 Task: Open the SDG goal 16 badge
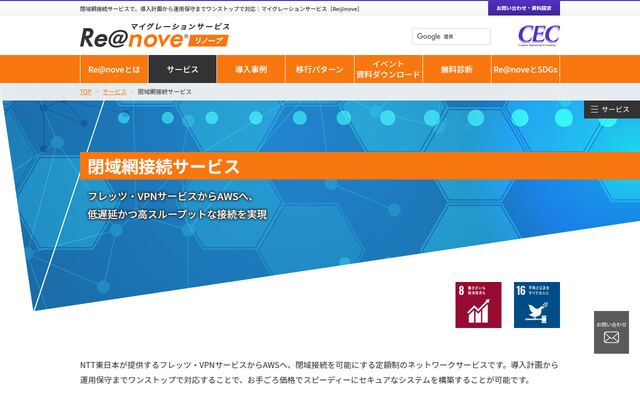(x=537, y=305)
